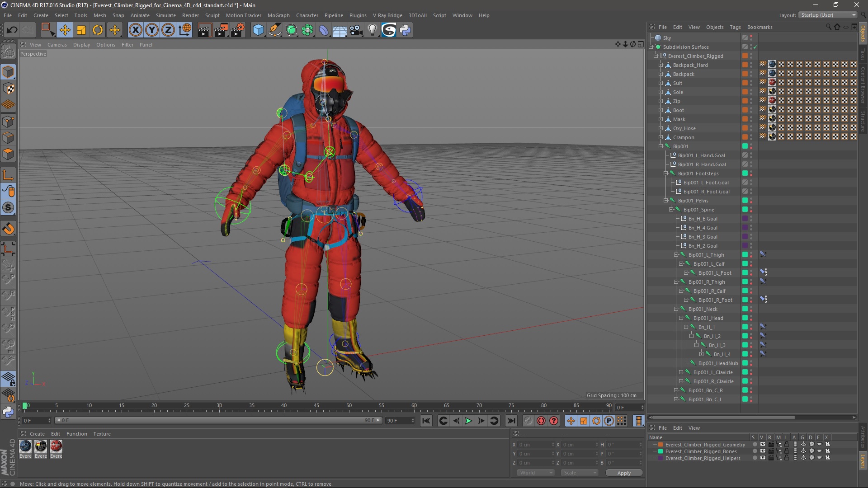Open the Scale mode dropdown button
The height and width of the screenshot is (488, 868).
coord(579,473)
